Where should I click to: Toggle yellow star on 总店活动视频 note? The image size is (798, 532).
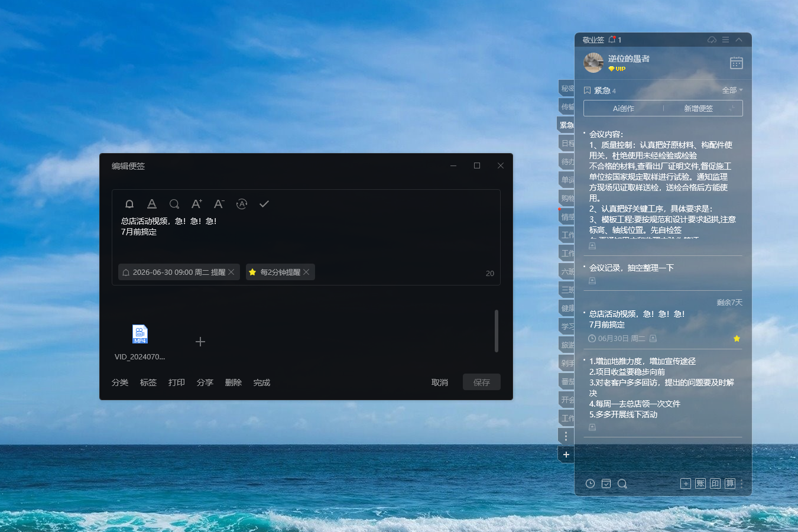pos(737,339)
